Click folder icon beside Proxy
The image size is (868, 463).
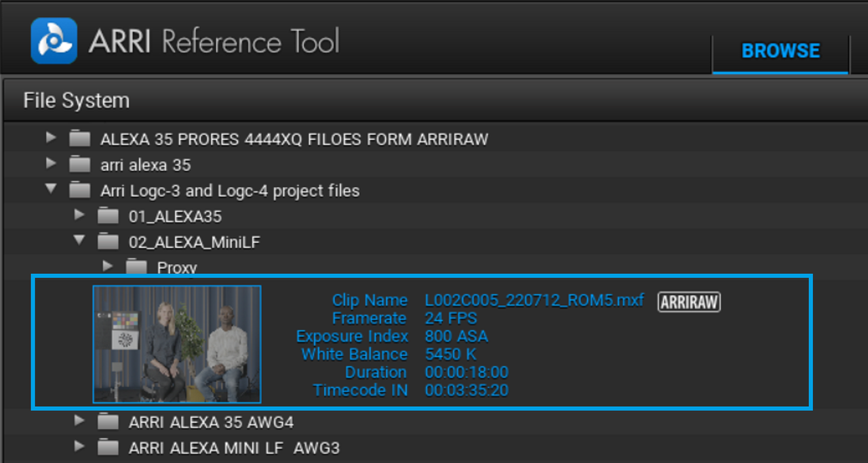(137, 267)
